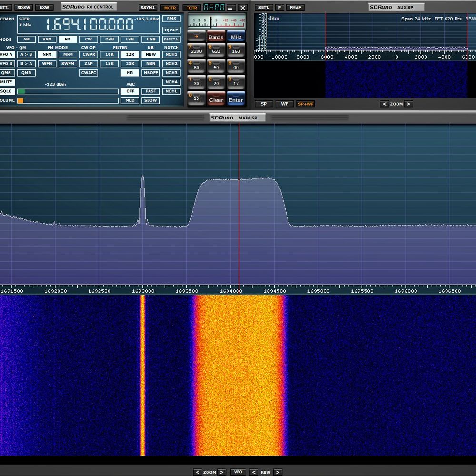476x476 pixels.
Task: Open the Bands keypad selector
Action: [x=216, y=37]
